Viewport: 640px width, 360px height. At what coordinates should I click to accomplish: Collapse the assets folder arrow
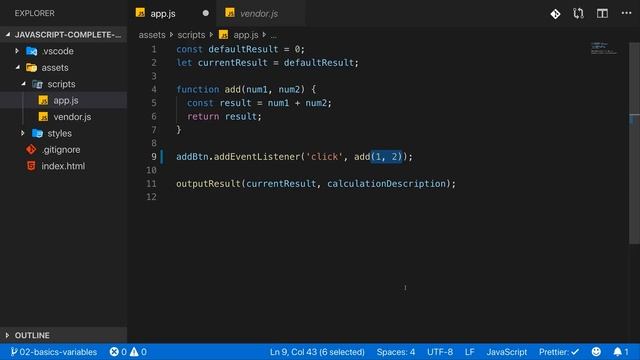pyautogui.click(x=18, y=67)
